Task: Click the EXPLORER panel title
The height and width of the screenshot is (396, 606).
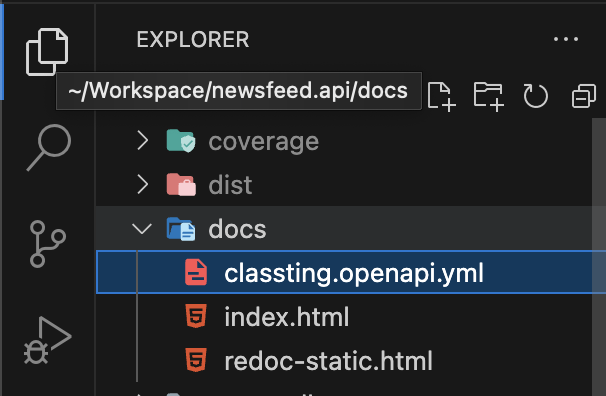Action: (x=193, y=39)
